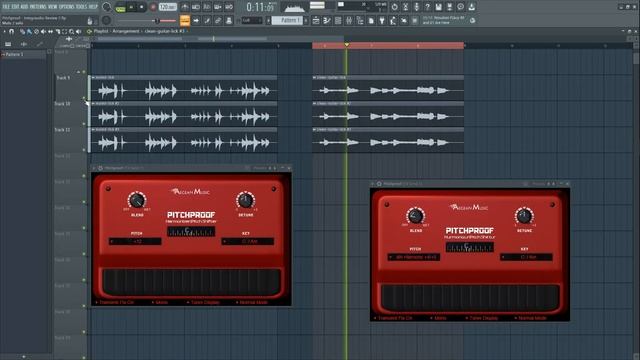The width and height of the screenshot is (640, 360).
Task: Click the link/multilink controllers icon
Action: coord(218,20)
